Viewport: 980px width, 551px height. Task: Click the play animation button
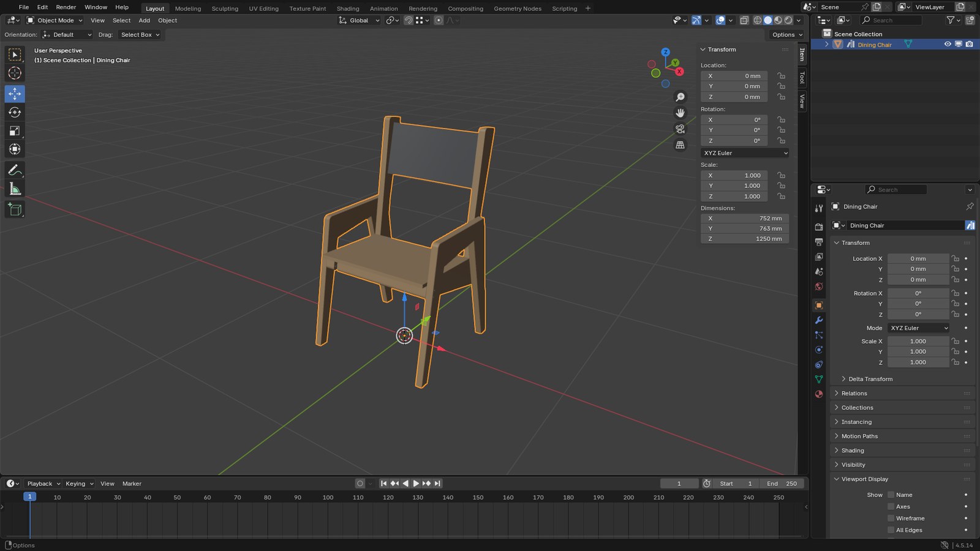tap(416, 484)
